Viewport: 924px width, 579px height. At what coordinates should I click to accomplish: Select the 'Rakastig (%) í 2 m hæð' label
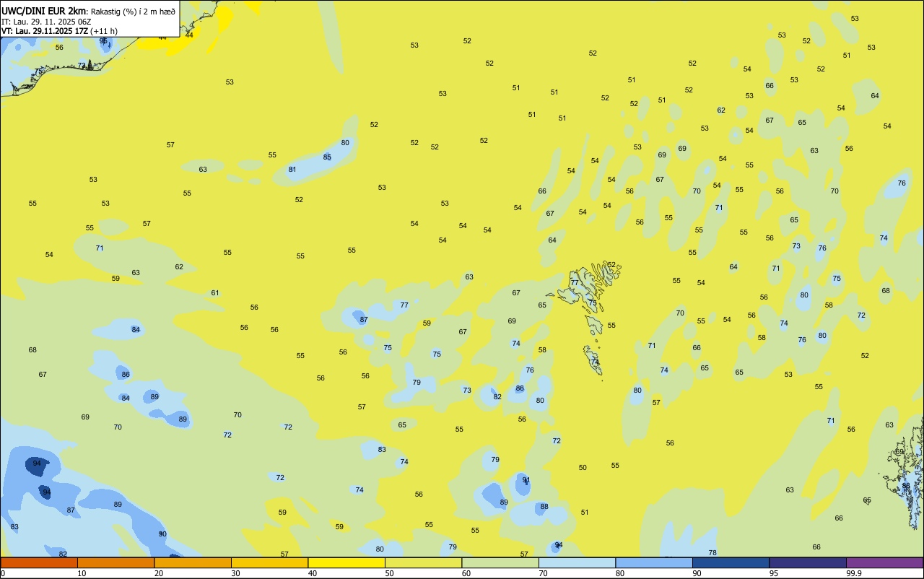[133, 12]
